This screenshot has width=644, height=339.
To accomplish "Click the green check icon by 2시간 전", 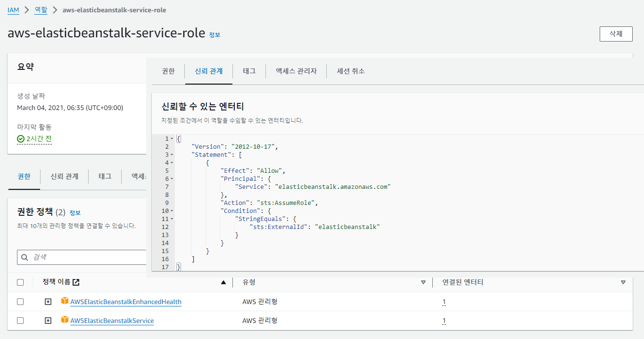I will click(x=21, y=139).
